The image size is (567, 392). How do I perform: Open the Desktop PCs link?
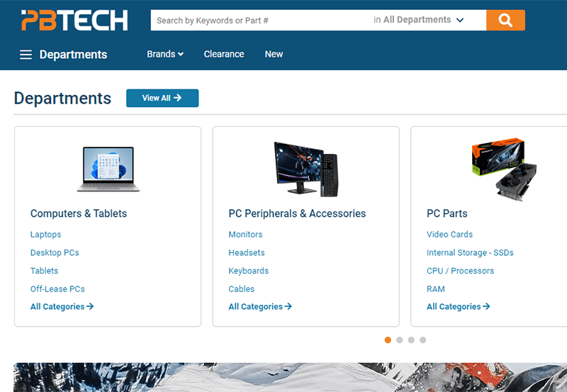[55, 252]
